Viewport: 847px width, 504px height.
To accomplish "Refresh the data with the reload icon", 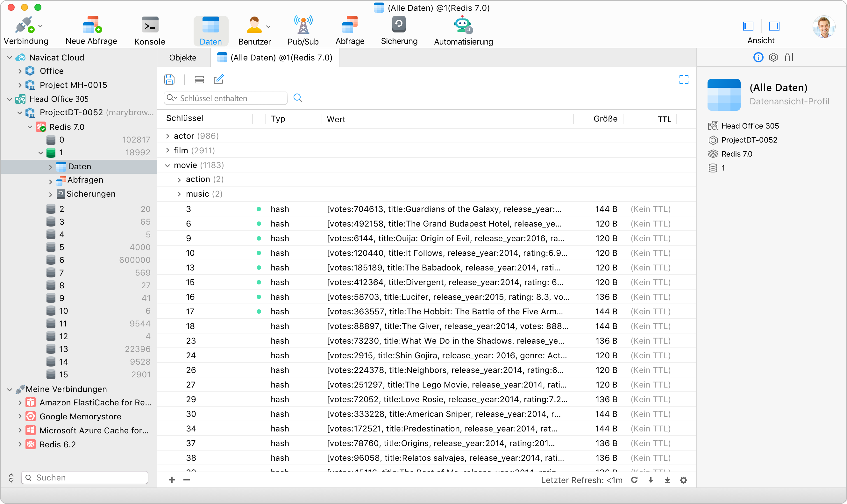I will 634,480.
